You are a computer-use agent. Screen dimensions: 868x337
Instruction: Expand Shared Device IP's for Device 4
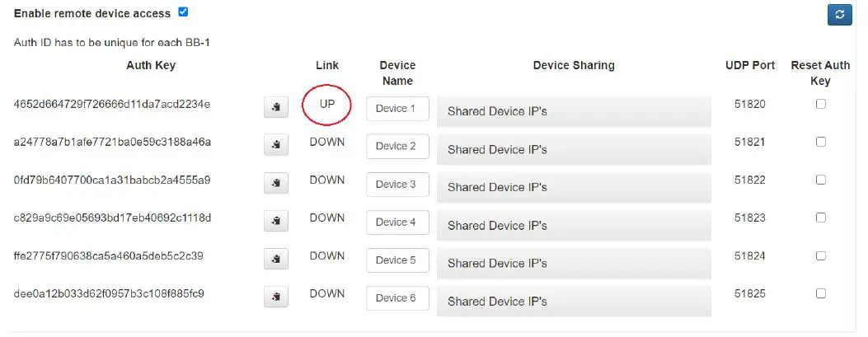(x=573, y=226)
